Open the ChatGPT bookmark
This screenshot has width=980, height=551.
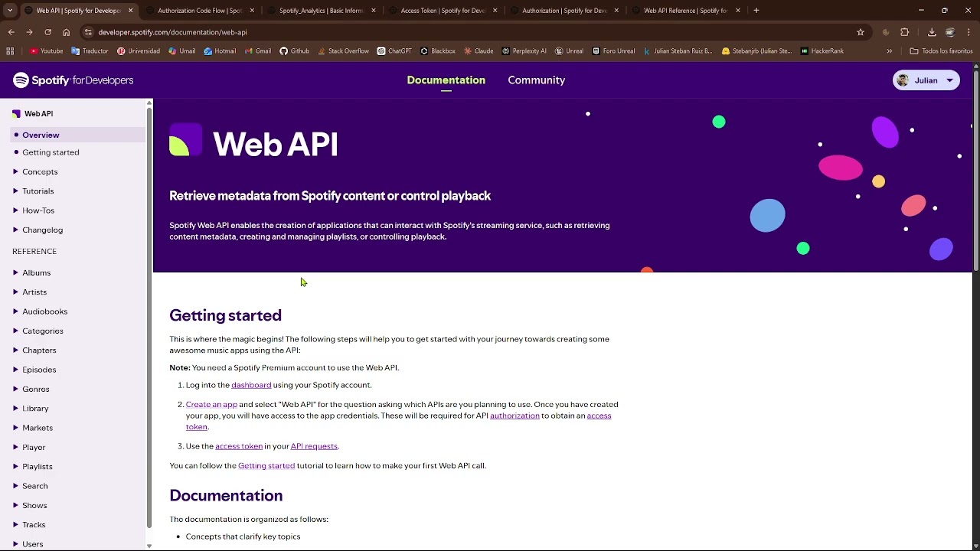(394, 51)
